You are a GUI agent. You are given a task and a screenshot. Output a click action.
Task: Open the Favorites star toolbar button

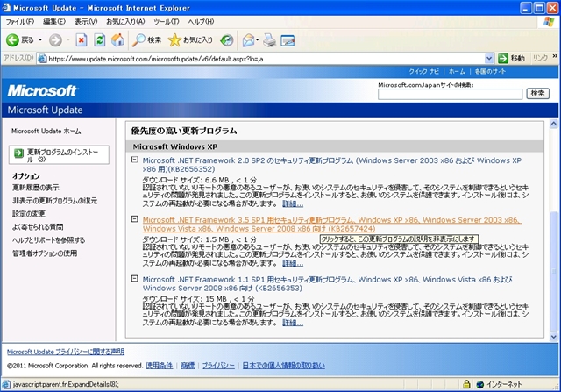(x=190, y=40)
